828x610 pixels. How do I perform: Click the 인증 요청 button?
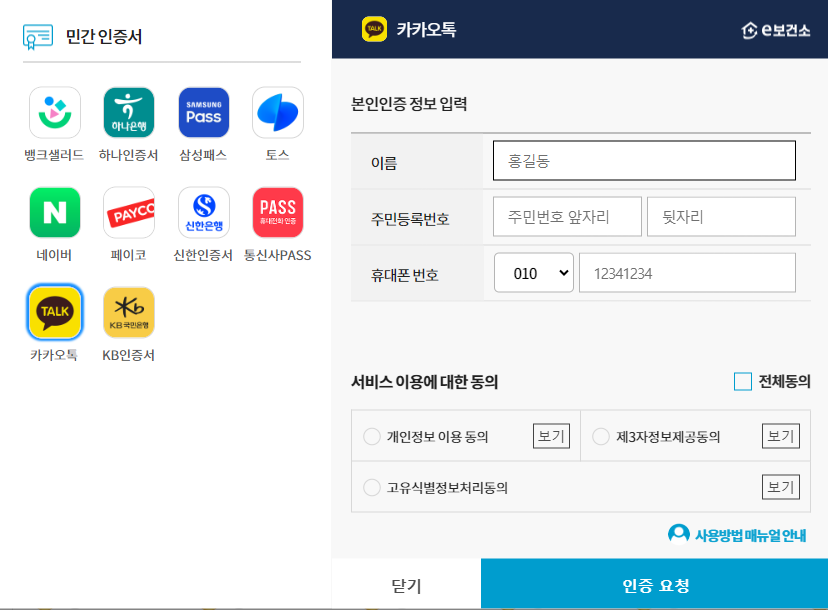[x=654, y=584]
